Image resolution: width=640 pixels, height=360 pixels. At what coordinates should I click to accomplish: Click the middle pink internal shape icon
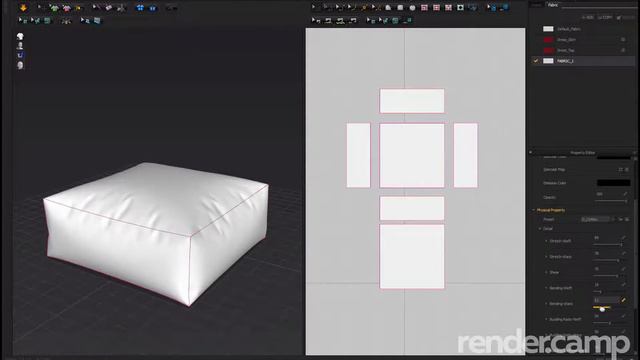click(x=436, y=7)
